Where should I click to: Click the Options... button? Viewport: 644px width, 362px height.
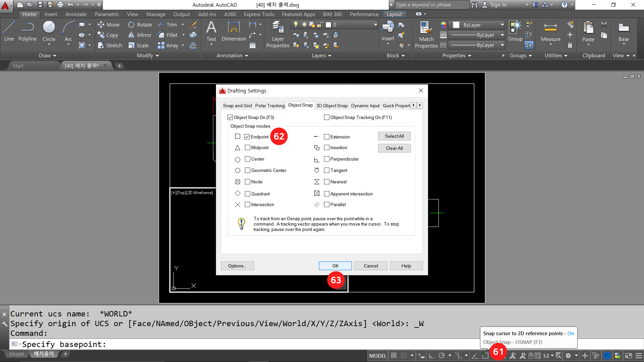(237, 266)
